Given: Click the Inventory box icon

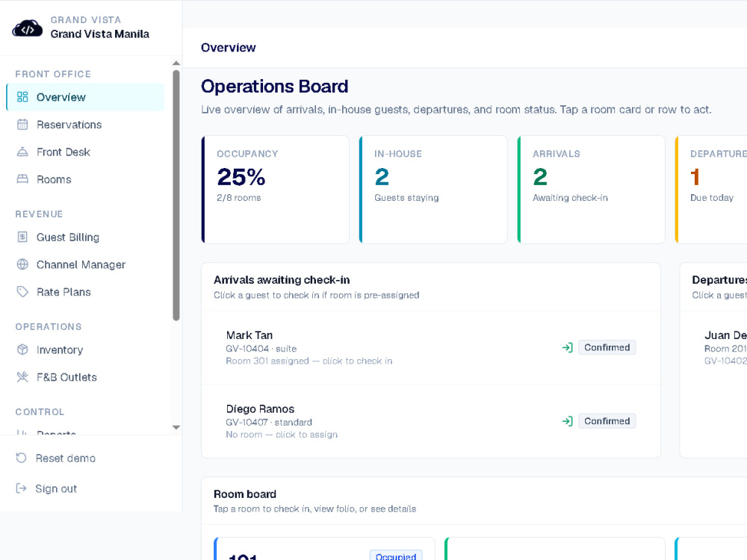Looking at the screenshot, I should click(x=22, y=349).
